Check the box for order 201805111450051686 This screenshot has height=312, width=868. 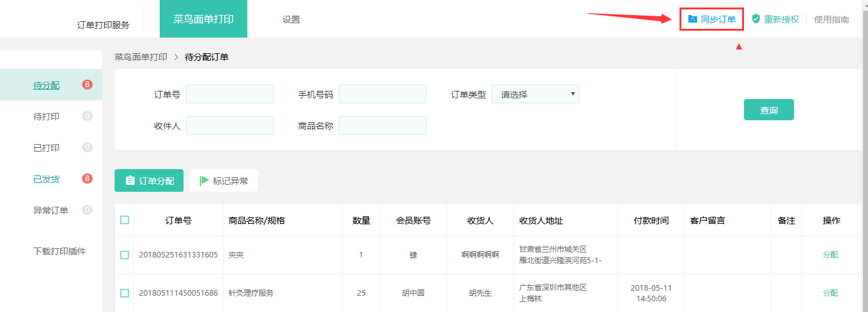coord(125,293)
